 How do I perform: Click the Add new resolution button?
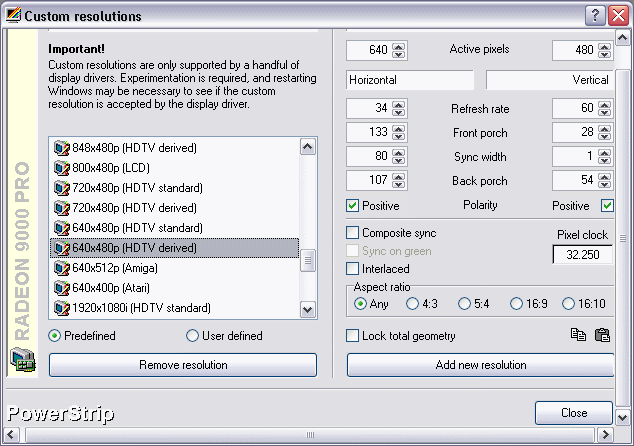[480, 365]
